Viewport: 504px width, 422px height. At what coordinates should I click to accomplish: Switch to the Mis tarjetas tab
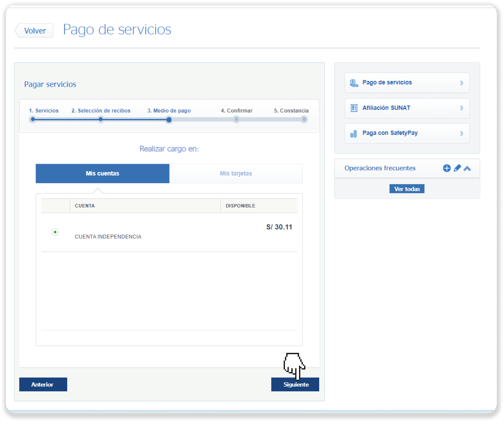[236, 173]
